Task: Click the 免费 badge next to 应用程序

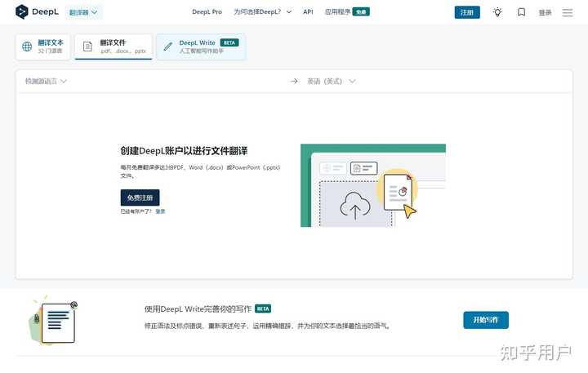Action: pos(361,12)
